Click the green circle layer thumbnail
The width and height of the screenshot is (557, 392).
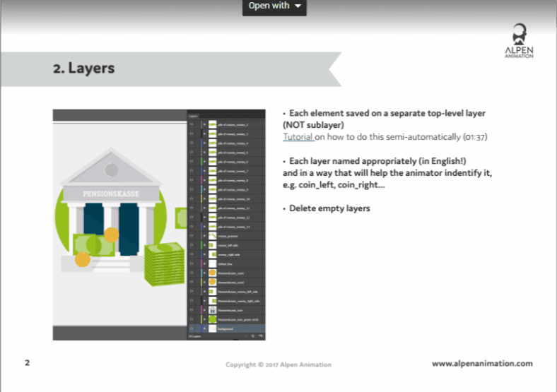click(212, 319)
